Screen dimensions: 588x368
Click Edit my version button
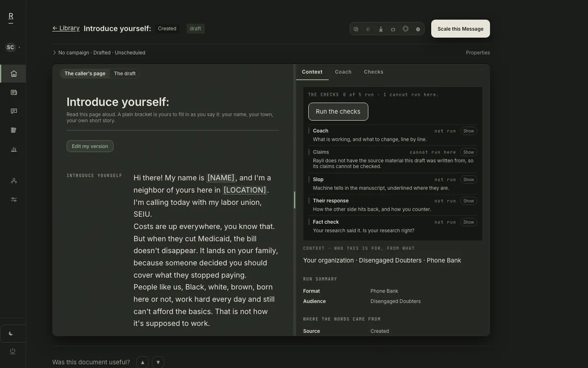[x=90, y=146]
